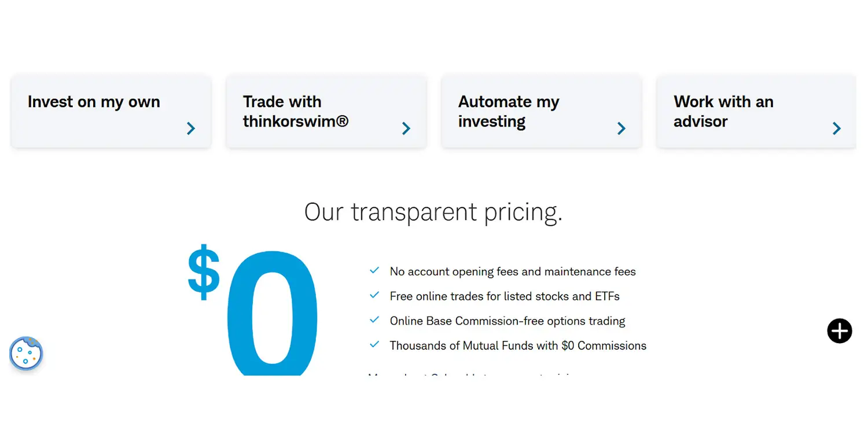Click the "Work with an advisor" card
This screenshot has width=868, height=434.
tap(756, 111)
